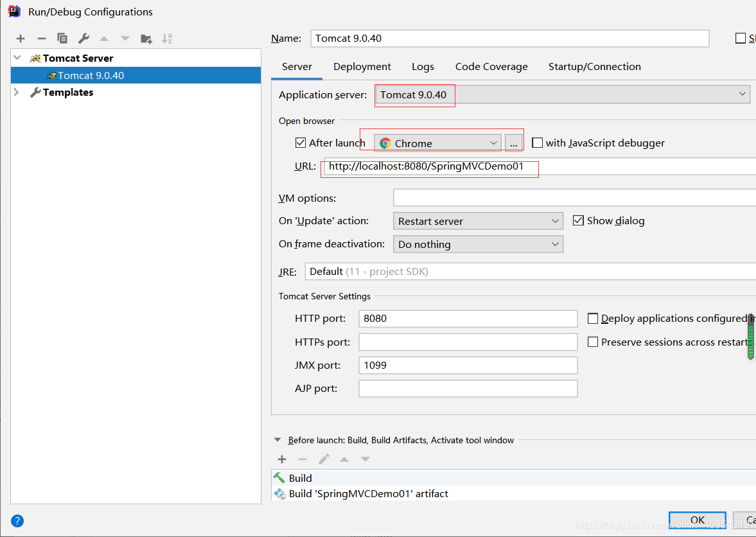Click the JRE Default combo field
Viewport: 756px width, 537px height.
pyautogui.click(x=531, y=272)
